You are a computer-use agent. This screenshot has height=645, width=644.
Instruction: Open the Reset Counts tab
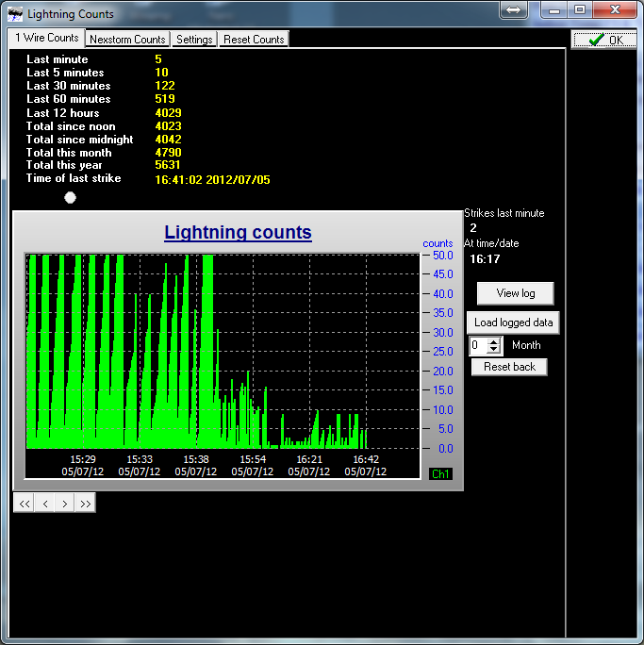[x=254, y=40]
